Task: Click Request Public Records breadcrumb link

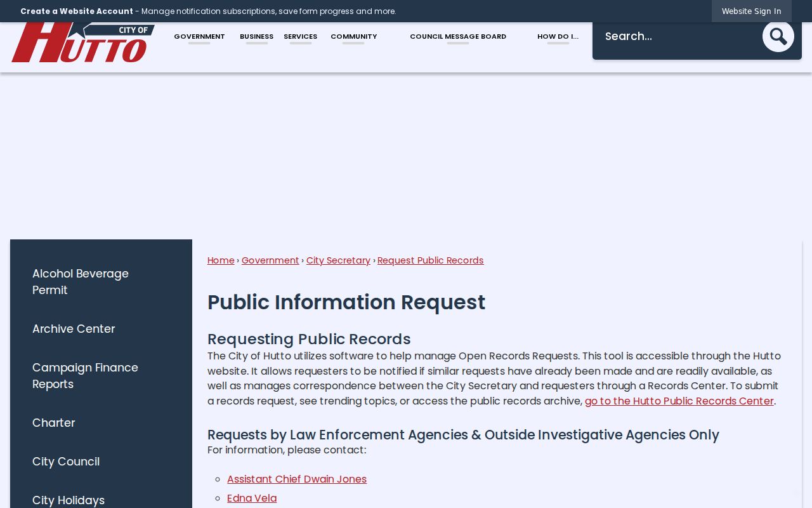Action: (x=430, y=260)
